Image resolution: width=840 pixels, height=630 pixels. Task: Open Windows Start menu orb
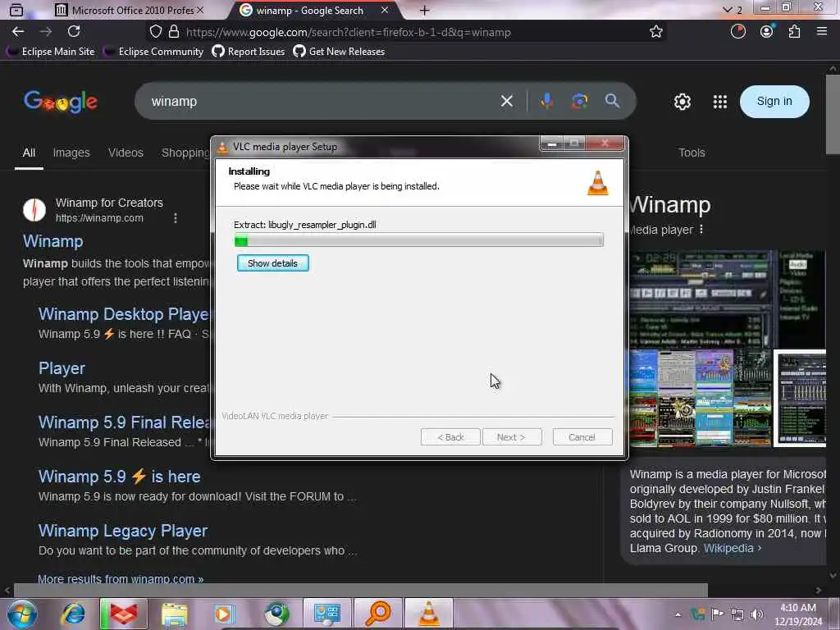pyautogui.click(x=22, y=614)
